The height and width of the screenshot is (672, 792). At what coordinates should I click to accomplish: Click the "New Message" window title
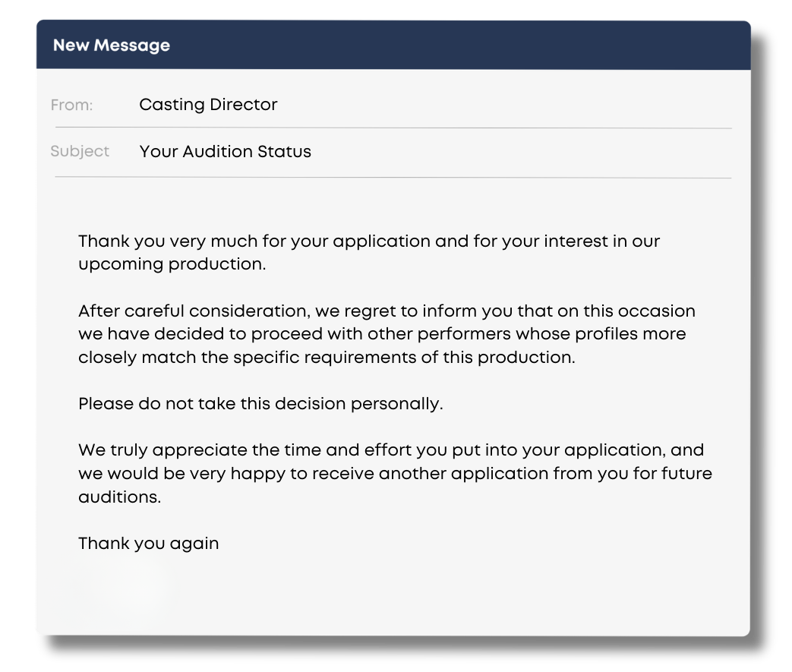click(x=111, y=46)
